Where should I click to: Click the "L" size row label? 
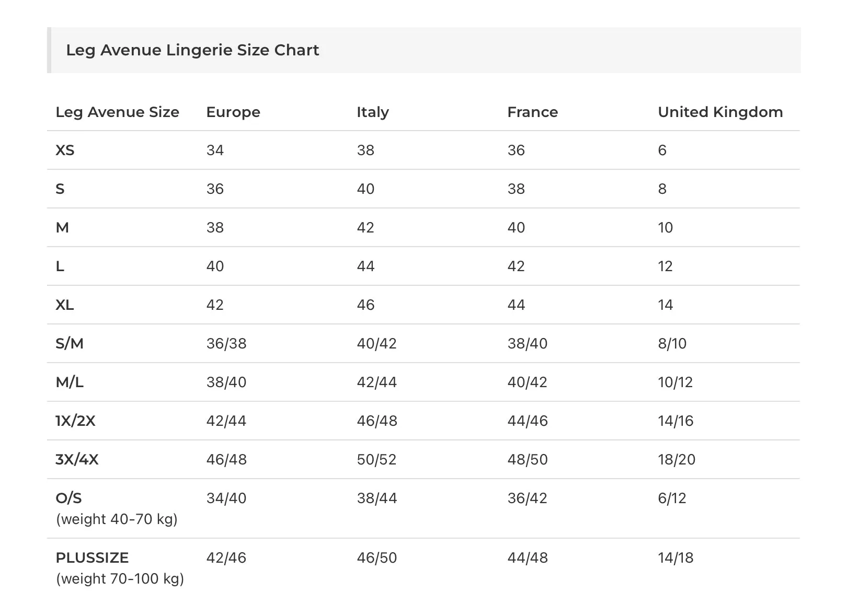tap(60, 266)
